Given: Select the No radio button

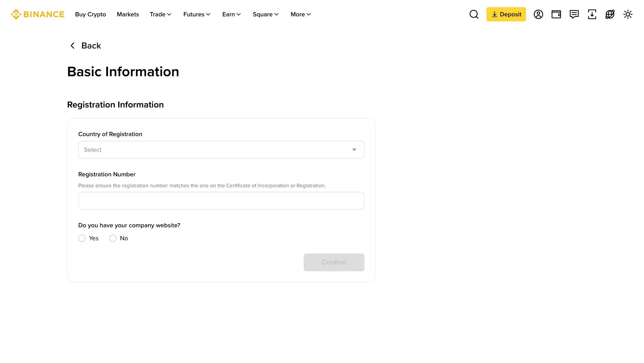Looking at the screenshot, I should [x=113, y=238].
